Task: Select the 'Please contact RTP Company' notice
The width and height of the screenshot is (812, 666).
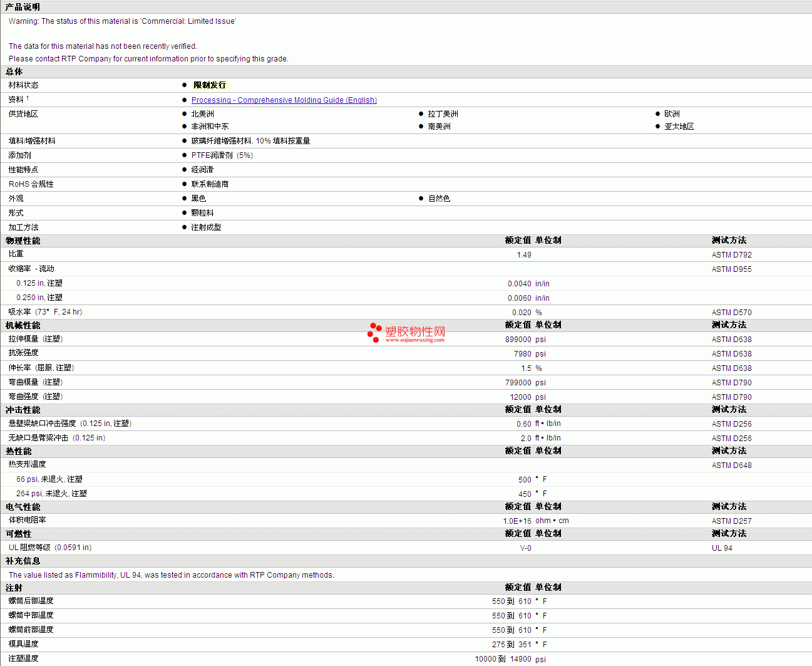Action: click(148, 59)
